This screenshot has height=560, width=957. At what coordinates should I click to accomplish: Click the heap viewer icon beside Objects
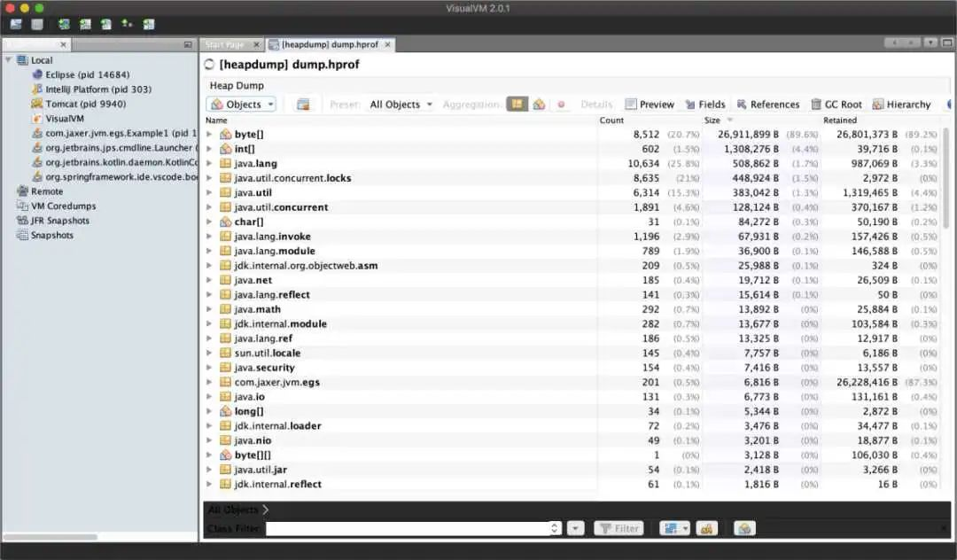pos(303,105)
